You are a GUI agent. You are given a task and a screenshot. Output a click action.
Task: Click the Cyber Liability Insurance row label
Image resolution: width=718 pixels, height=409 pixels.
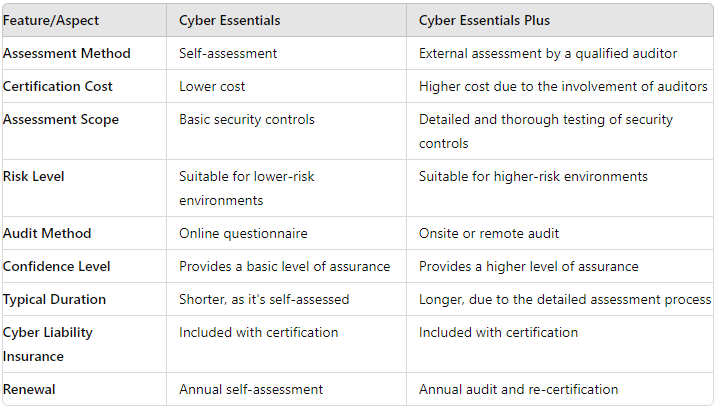46,344
